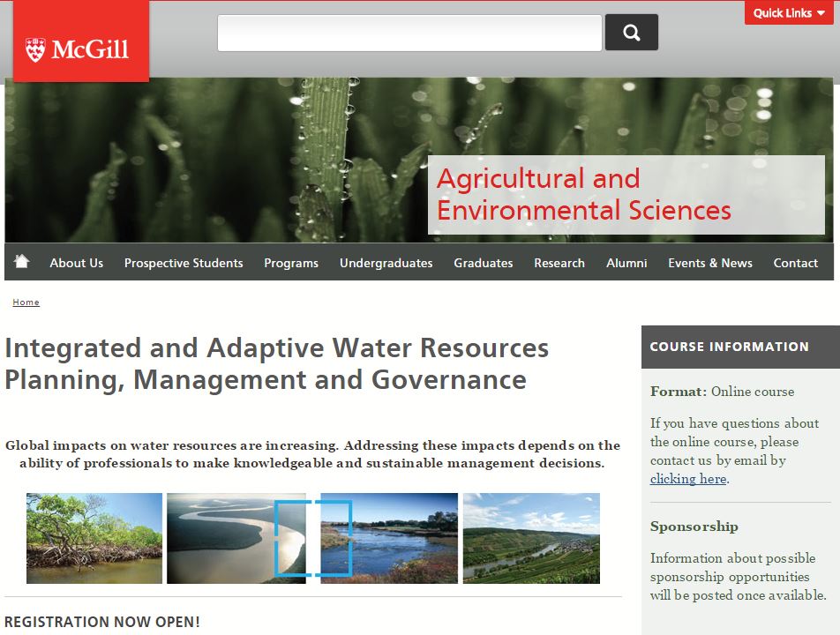Click the 'Format: Online course' text
840x635 pixels.
722,392
